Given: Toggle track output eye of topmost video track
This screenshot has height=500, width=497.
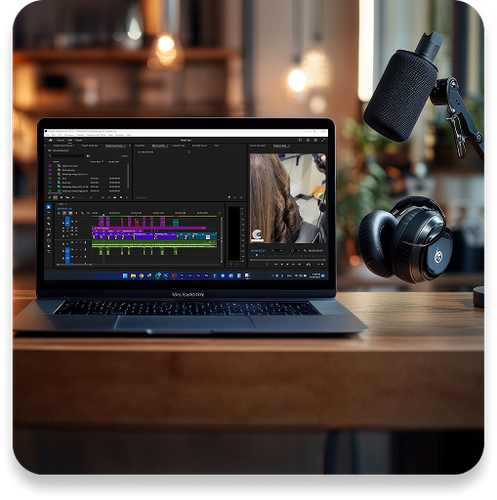Looking at the screenshot, I should click(x=76, y=221).
